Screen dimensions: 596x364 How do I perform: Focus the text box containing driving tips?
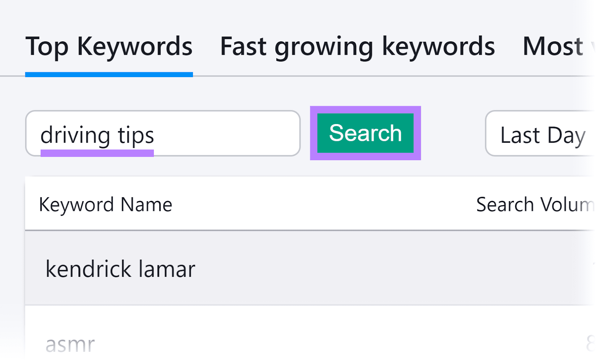coord(162,133)
